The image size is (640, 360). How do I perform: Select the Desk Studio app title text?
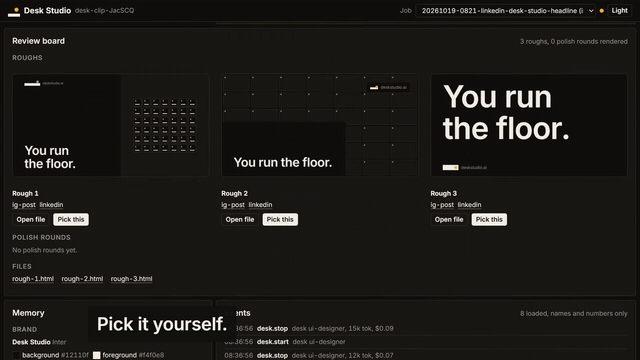(47, 11)
